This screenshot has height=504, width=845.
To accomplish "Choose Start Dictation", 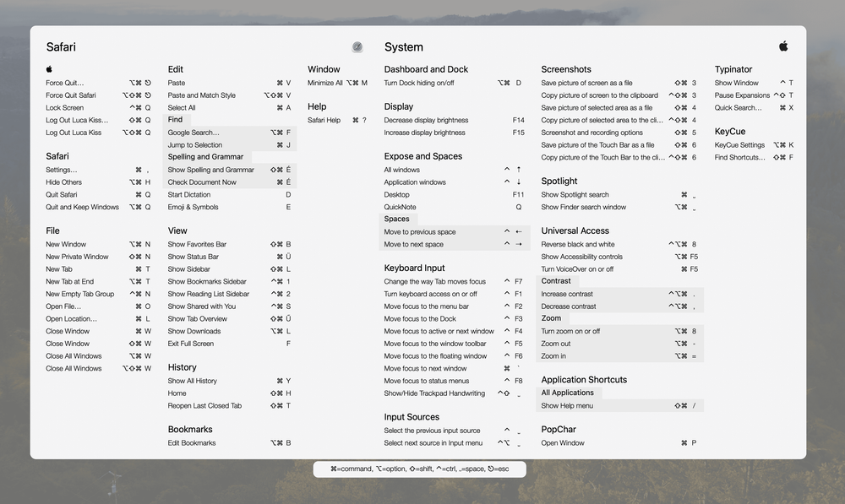I will (230, 194).
